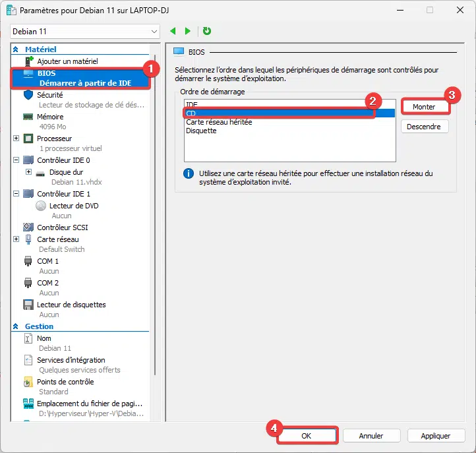
Task: Click the Sécurité shield icon
Action: [x=28, y=95]
